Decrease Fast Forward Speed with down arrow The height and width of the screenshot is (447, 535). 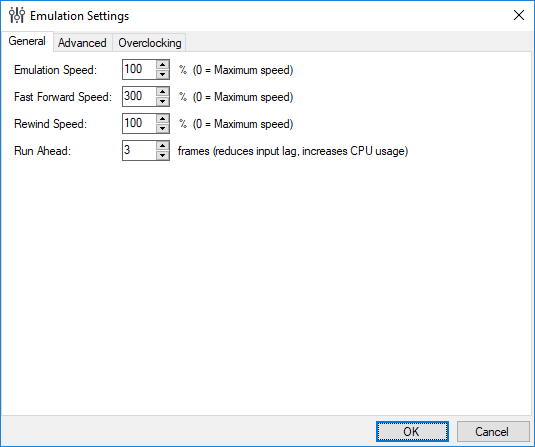162,101
